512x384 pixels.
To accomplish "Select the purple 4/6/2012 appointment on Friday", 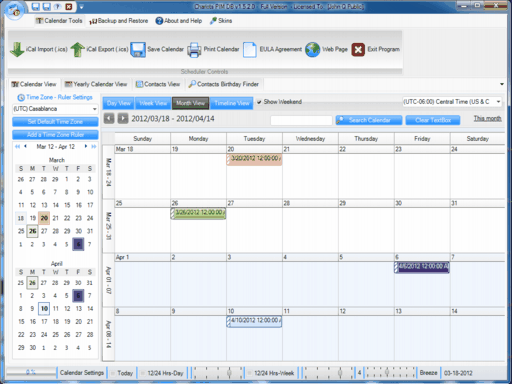I will pos(422,267).
